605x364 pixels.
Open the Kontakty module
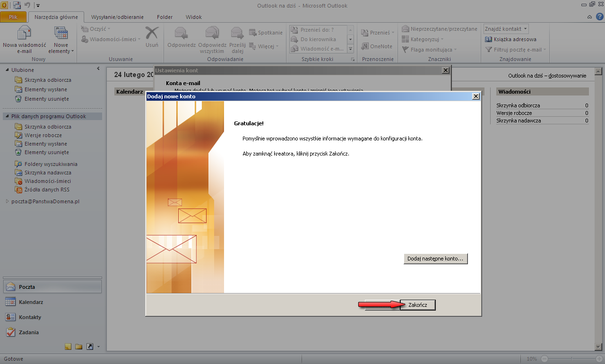coord(52,317)
